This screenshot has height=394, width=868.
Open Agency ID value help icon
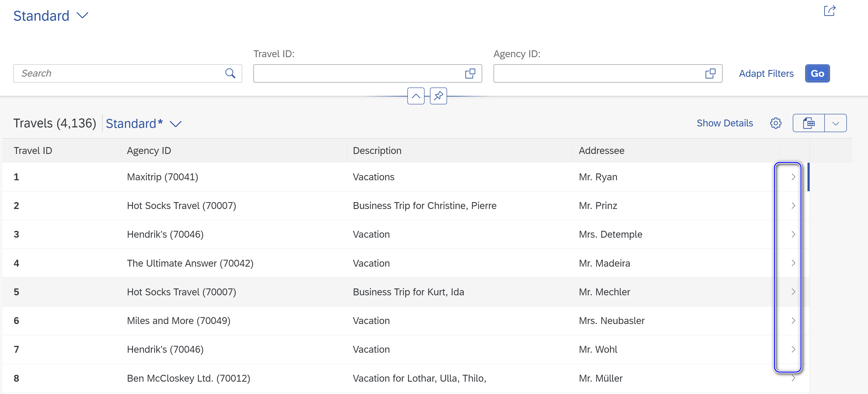[710, 73]
